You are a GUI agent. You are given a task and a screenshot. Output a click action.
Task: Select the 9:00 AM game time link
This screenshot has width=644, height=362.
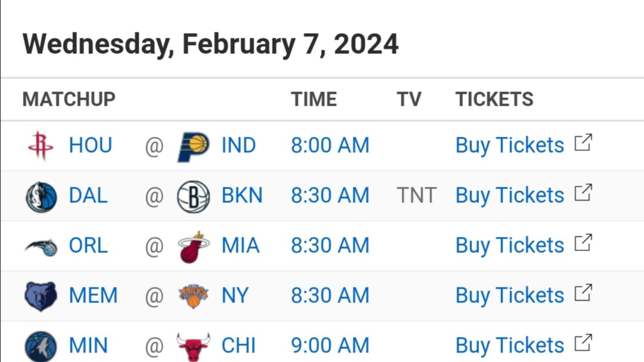[x=330, y=345]
